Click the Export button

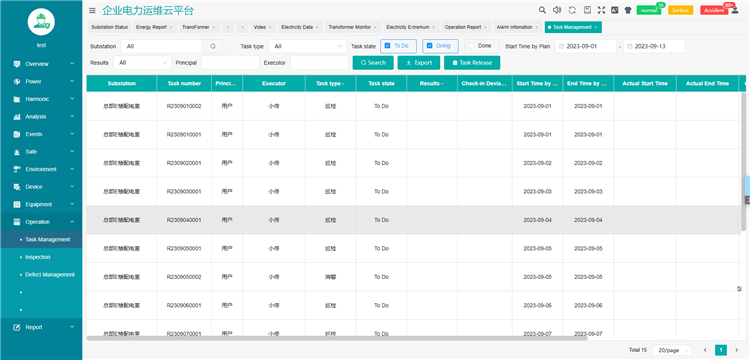[419, 63]
